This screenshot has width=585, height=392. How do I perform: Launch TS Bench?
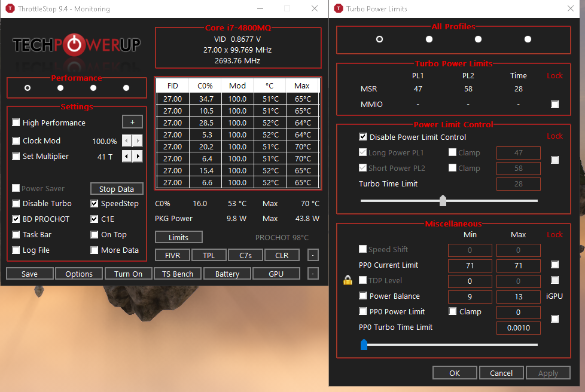(178, 274)
